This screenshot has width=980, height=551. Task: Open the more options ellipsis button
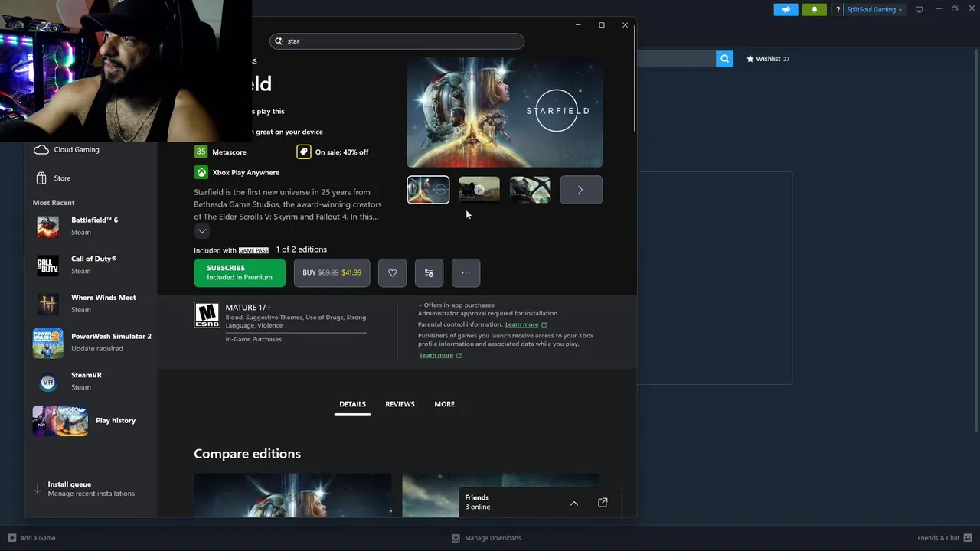pyautogui.click(x=465, y=273)
